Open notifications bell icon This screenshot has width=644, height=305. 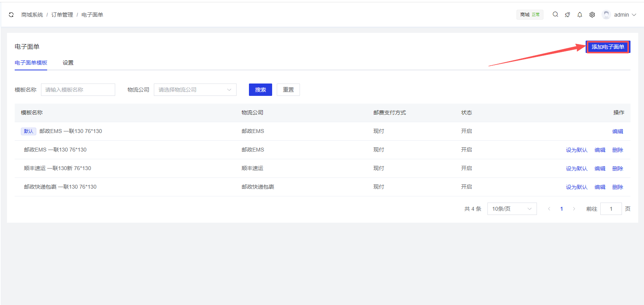coord(580,15)
